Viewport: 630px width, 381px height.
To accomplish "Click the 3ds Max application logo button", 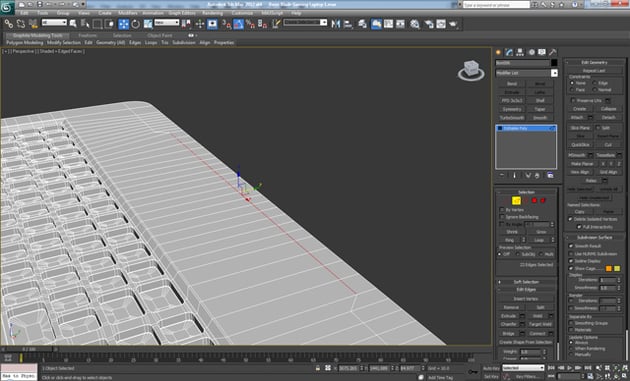I will [7, 7].
